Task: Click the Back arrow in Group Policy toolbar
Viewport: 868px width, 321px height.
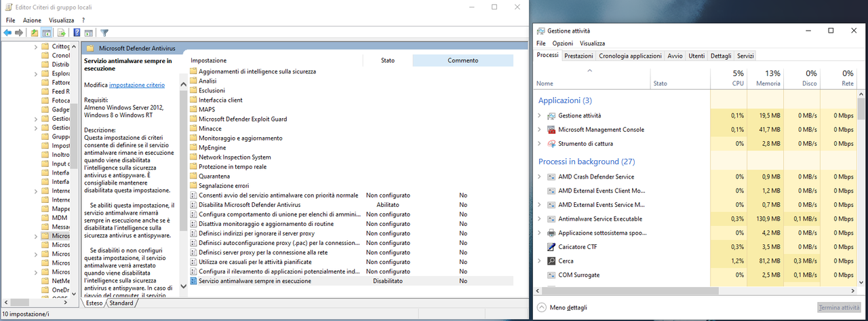Action: coord(7,33)
